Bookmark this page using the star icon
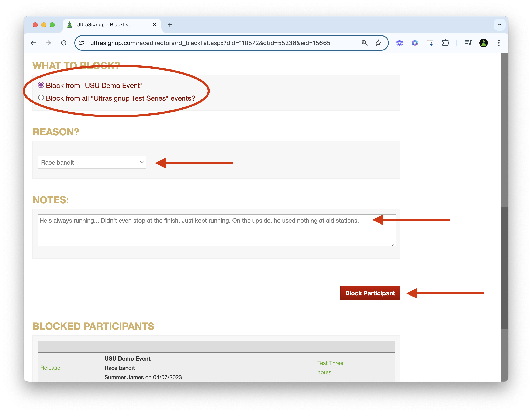The height and width of the screenshot is (413, 532). [x=378, y=43]
